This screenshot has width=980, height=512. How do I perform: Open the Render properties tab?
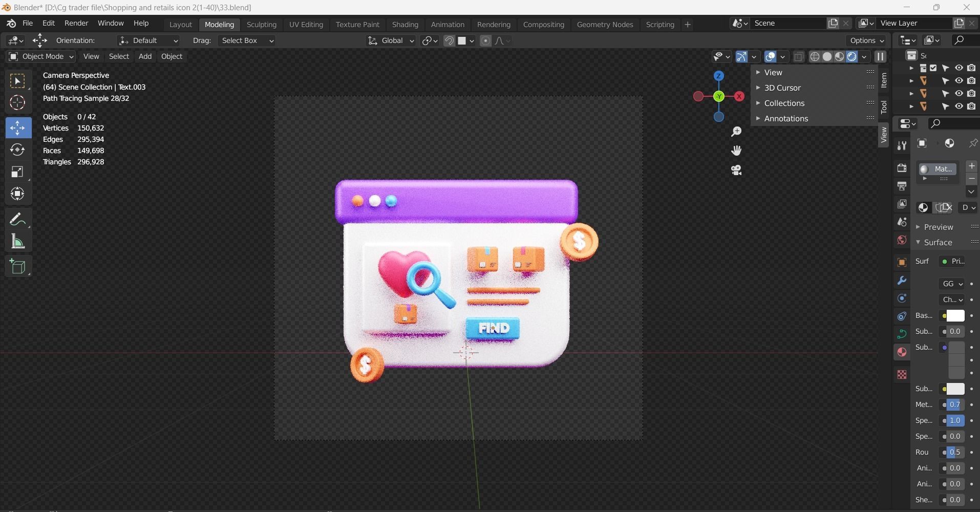[902, 168]
